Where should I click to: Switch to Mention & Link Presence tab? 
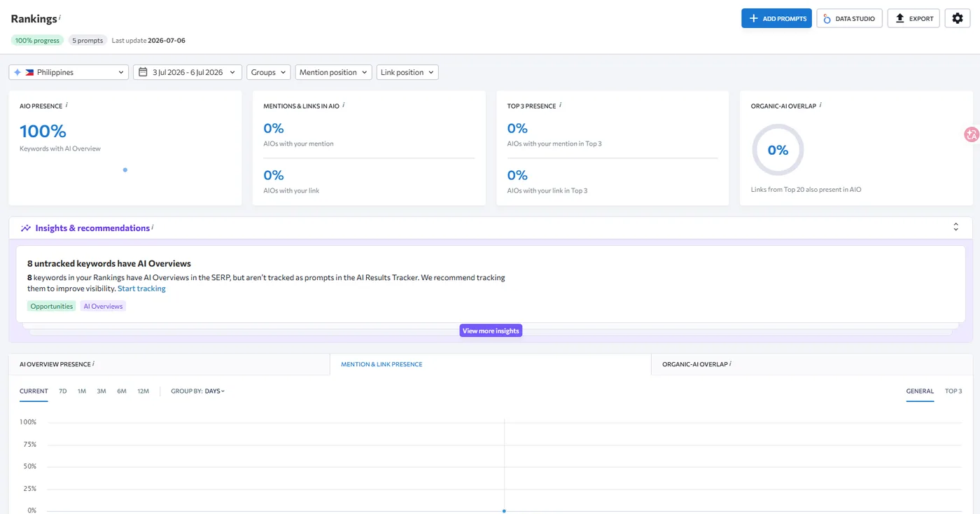[x=490, y=364]
